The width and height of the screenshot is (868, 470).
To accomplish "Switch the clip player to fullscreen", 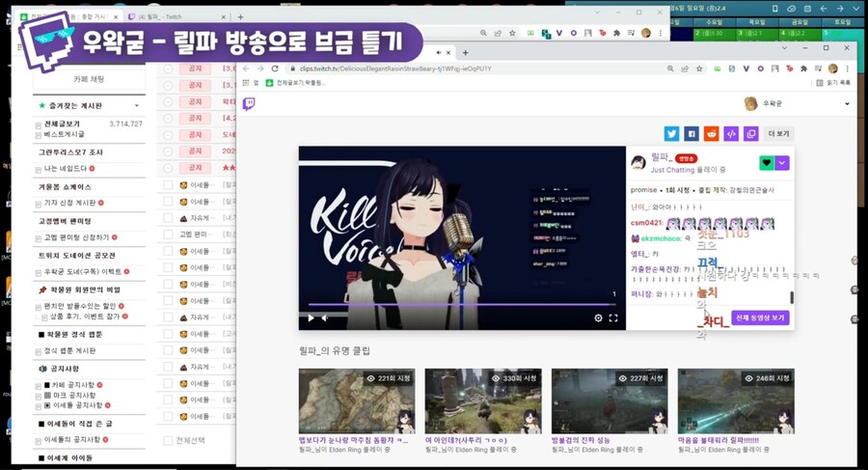I will [613, 318].
